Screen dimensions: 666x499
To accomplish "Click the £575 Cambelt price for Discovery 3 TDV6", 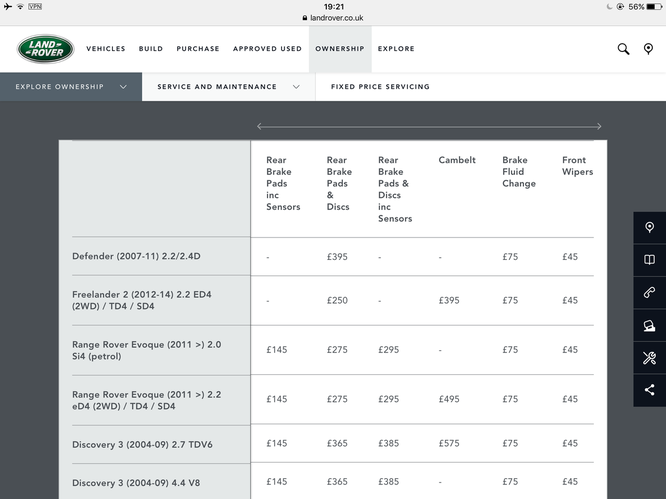I will coord(449,443).
